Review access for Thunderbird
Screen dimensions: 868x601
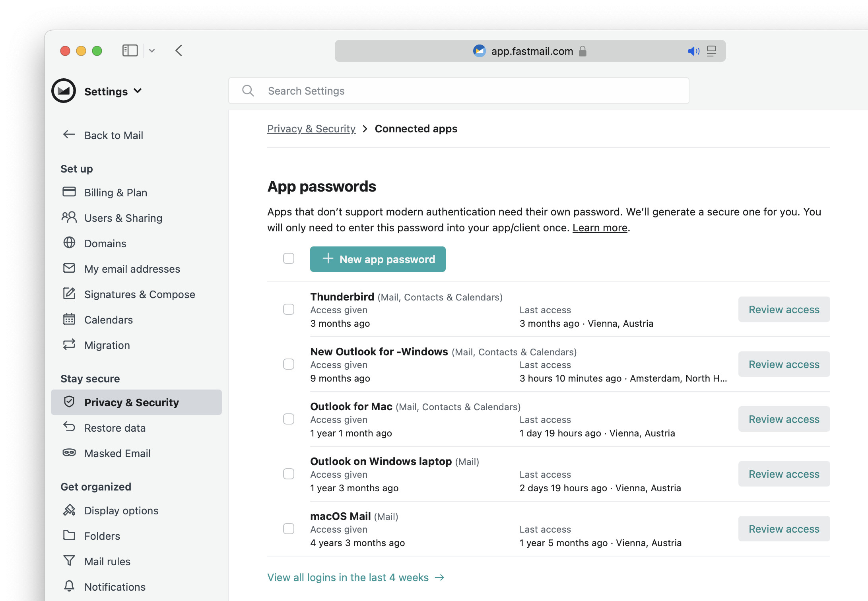point(784,309)
